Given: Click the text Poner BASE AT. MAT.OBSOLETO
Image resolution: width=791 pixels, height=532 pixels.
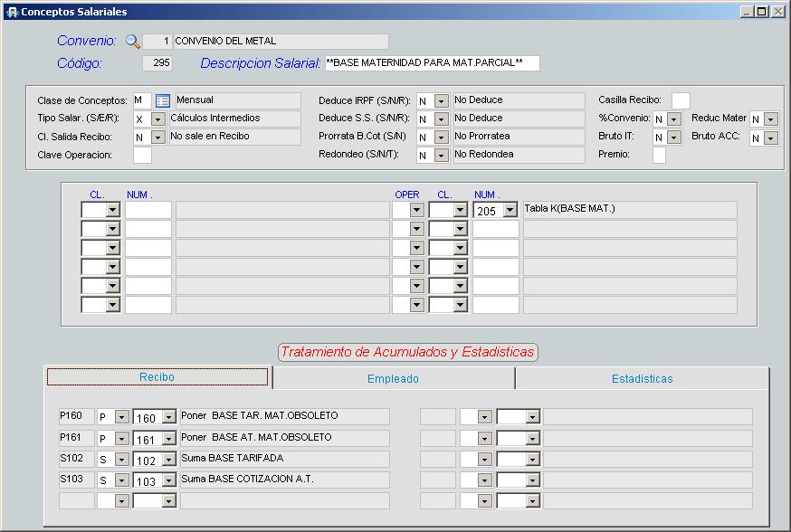Looking at the screenshot, I should (x=256, y=437).
